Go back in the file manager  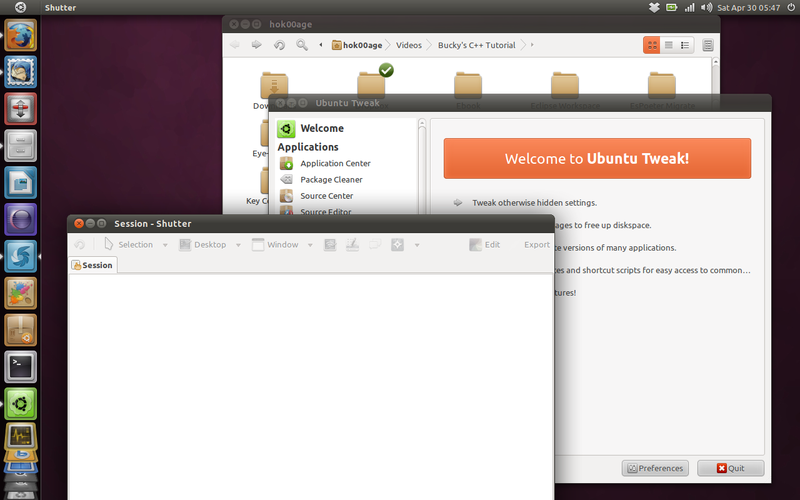coord(235,45)
